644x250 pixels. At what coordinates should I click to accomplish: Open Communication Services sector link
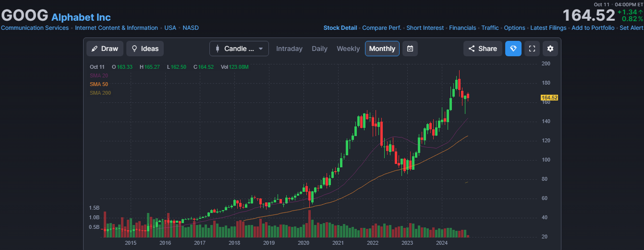35,28
